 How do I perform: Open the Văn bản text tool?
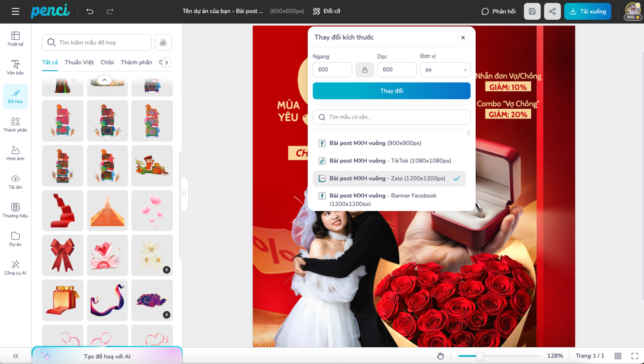[15, 67]
